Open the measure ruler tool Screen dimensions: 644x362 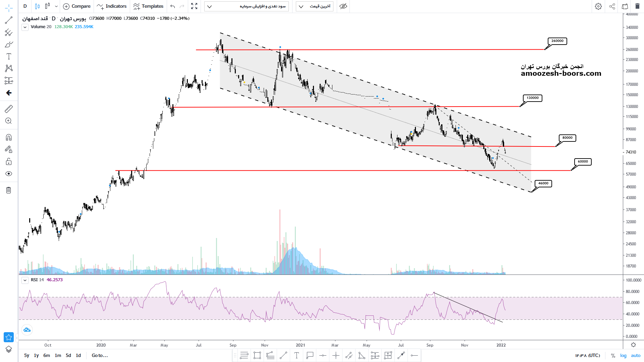(9, 109)
